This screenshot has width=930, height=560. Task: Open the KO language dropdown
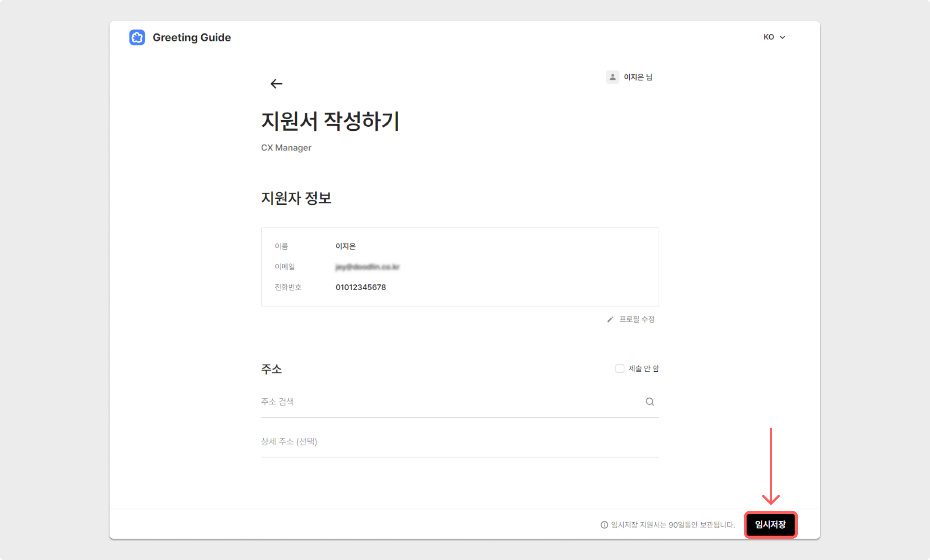point(769,37)
